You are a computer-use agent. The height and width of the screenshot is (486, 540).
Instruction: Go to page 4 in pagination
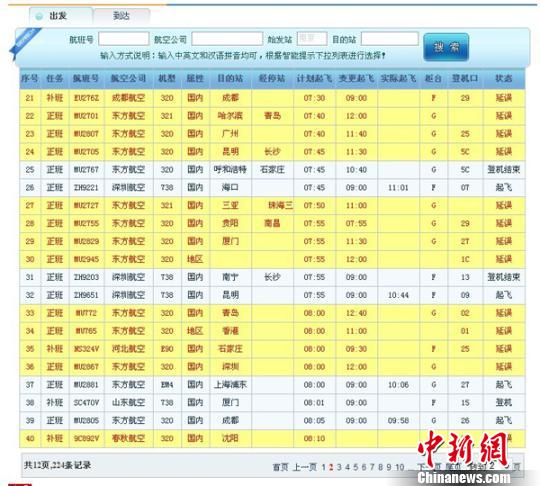(x=347, y=467)
